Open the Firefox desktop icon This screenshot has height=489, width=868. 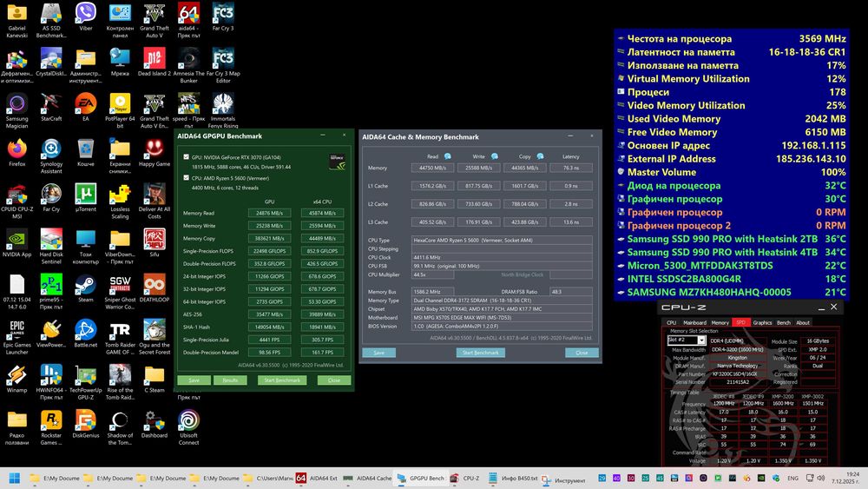[16, 154]
